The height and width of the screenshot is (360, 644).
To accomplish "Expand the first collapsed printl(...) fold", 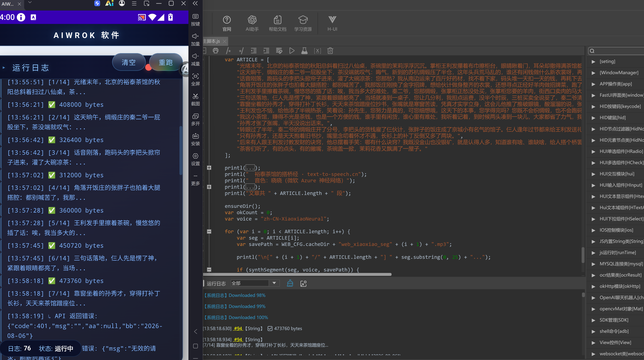I will point(209,168).
